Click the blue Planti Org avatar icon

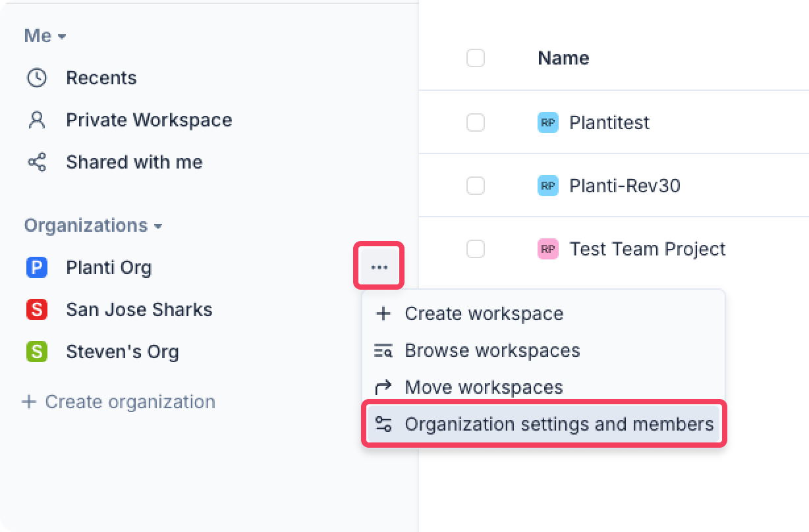37,267
